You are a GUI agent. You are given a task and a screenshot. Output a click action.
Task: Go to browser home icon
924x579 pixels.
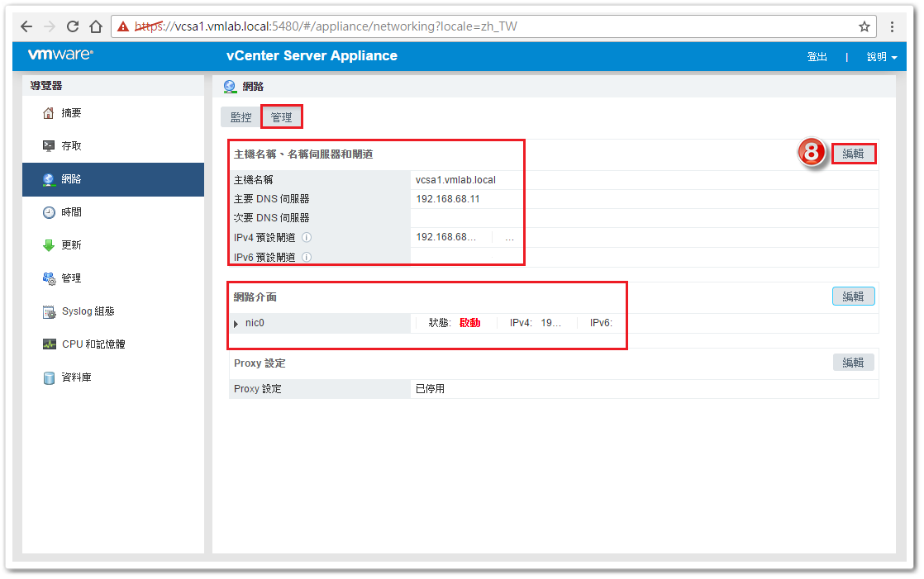point(96,26)
